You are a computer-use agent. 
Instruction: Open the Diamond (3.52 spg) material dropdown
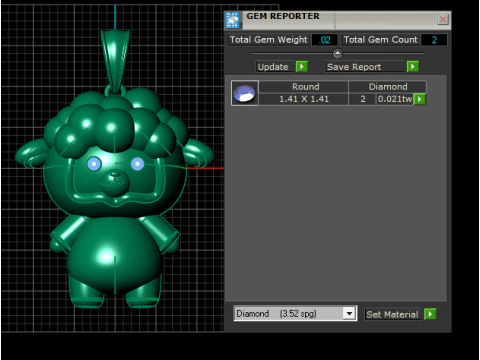pos(295,314)
